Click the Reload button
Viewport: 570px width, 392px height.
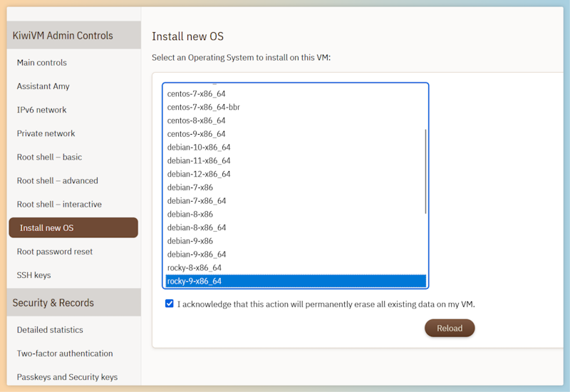tap(450, 328)
